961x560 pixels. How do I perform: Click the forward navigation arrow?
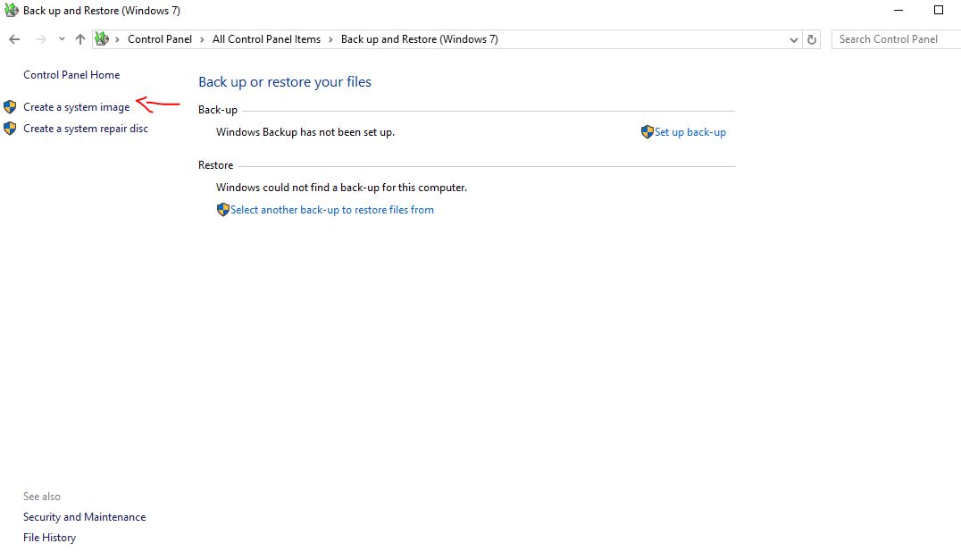click(x=40, y=39)
